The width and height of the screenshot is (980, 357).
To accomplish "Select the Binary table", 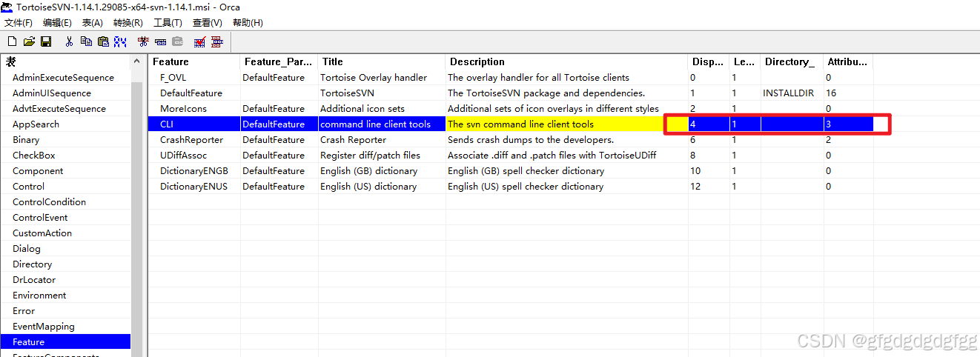I will click(x=26, y=140).
